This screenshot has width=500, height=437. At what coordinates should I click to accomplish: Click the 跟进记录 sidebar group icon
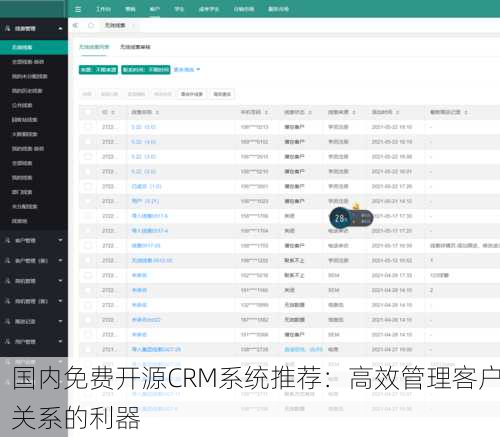click(x=8, y=321)
